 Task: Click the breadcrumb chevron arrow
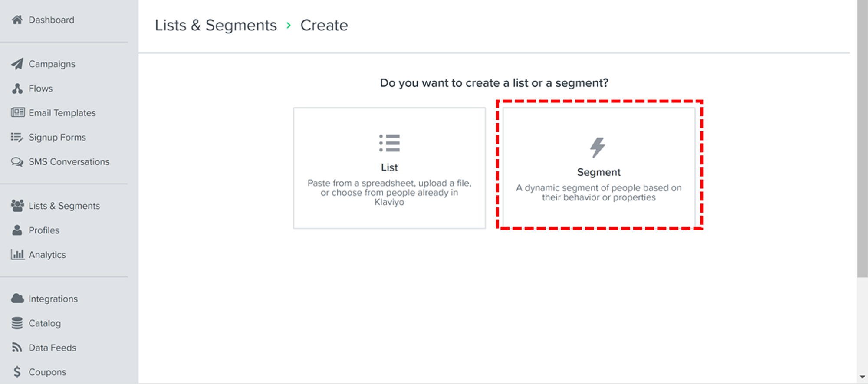click(289, 26)
